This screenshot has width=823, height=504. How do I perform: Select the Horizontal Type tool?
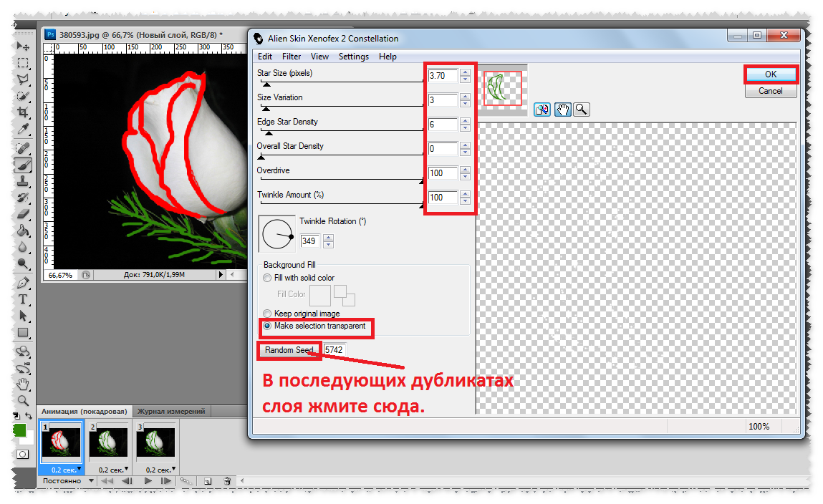click(x=23, y=299)
